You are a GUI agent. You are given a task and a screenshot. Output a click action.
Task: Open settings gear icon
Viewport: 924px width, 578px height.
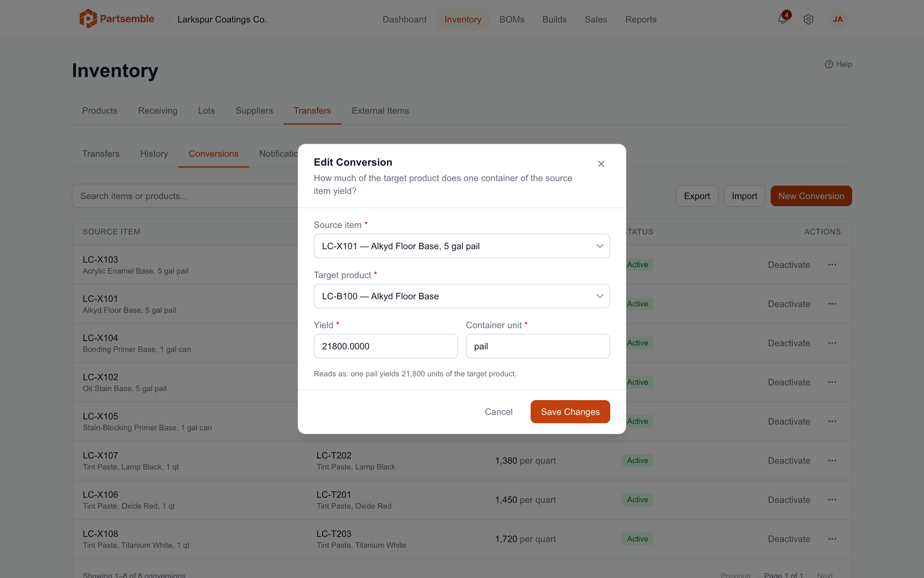coord(808,19)
